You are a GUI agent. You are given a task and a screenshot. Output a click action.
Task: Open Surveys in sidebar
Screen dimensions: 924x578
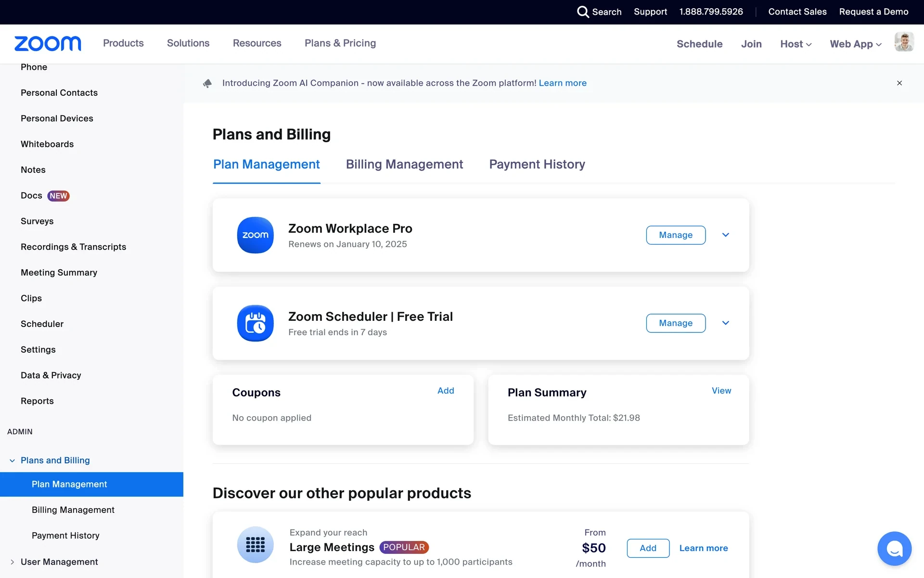click(x=37, y=221)
